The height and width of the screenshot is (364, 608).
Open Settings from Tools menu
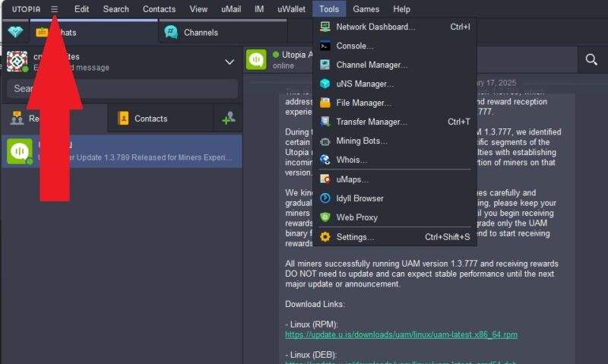pyautogui.click(x=394, y=237)
